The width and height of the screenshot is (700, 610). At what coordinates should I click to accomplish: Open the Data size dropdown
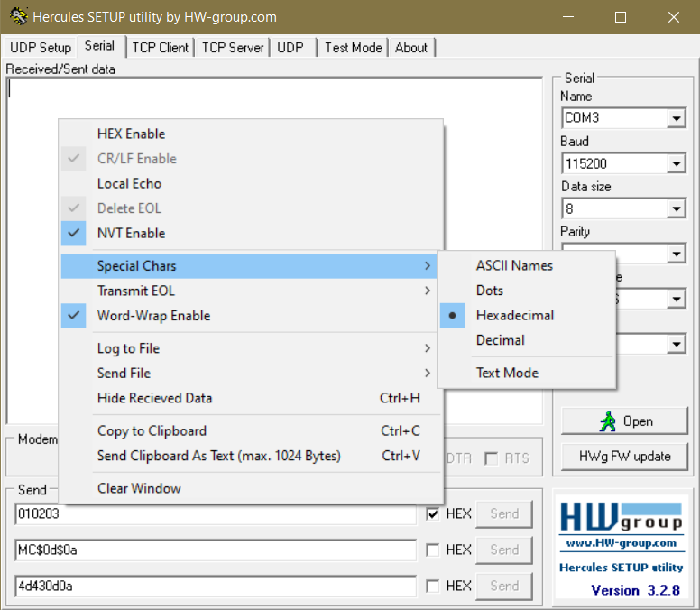[x=677, y=208]
